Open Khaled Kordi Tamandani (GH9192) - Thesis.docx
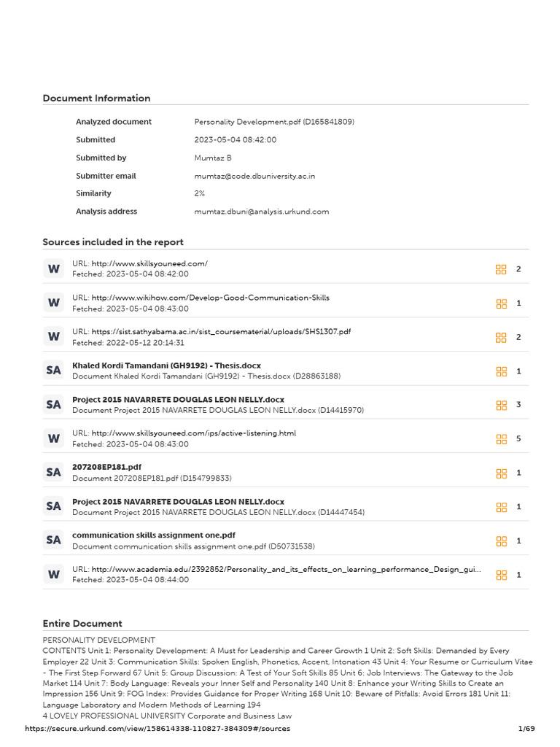The width and height of the screenshot is (560, 747). [166, 365]
